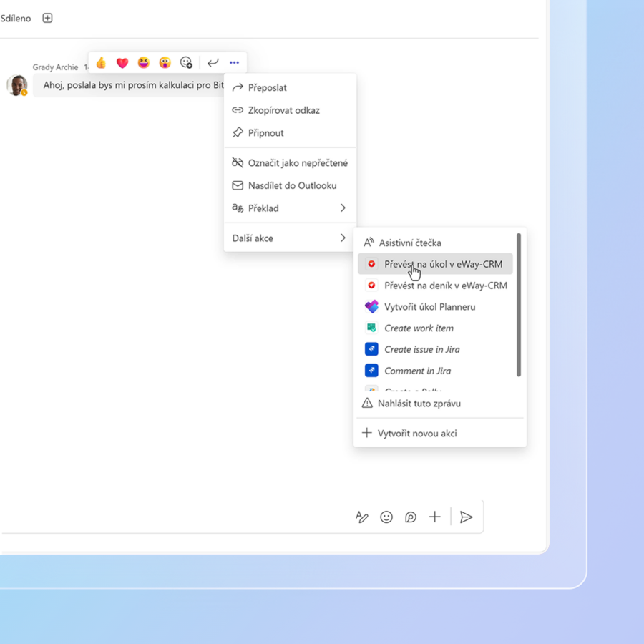Add a tab with plus icon next to Sdíleno
644x644 pixels.
48,18
